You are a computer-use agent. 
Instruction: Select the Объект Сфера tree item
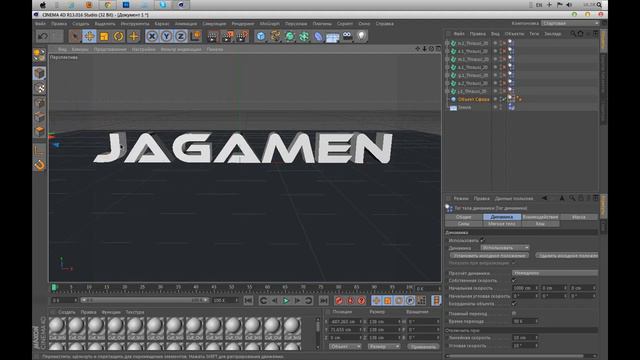point(473,99)
